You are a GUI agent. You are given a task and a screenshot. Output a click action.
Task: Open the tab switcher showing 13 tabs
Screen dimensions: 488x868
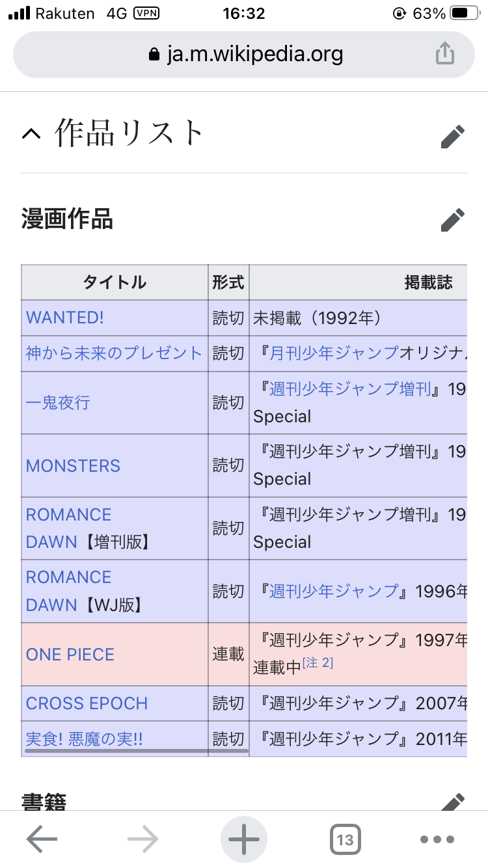point(345,839)
